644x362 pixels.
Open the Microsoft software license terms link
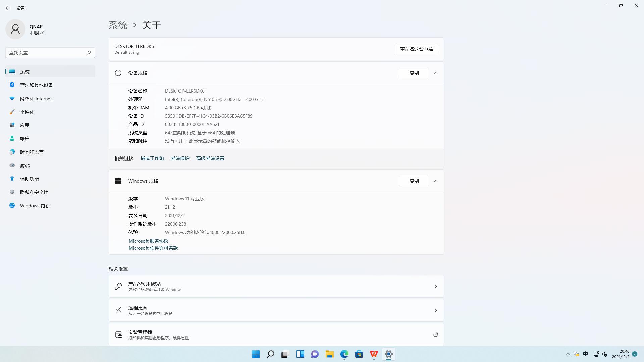(x=153, y=248)
